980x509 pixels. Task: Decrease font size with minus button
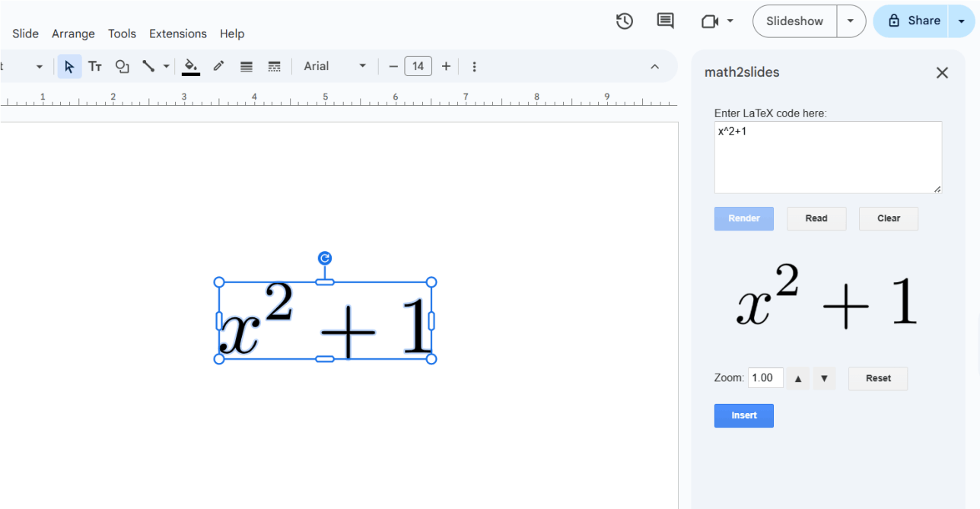coord(393,67)
